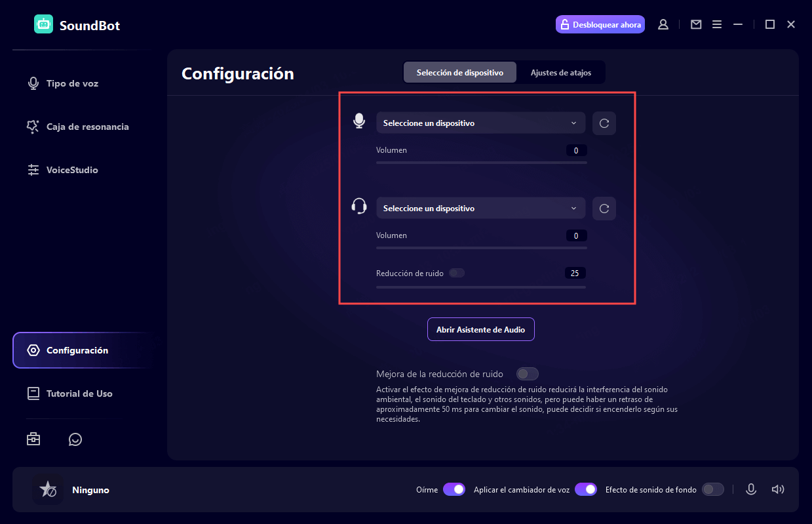Click the Desbloquear ahora button
Viewport: 812px width, 524px height.
tap(600, 24)
